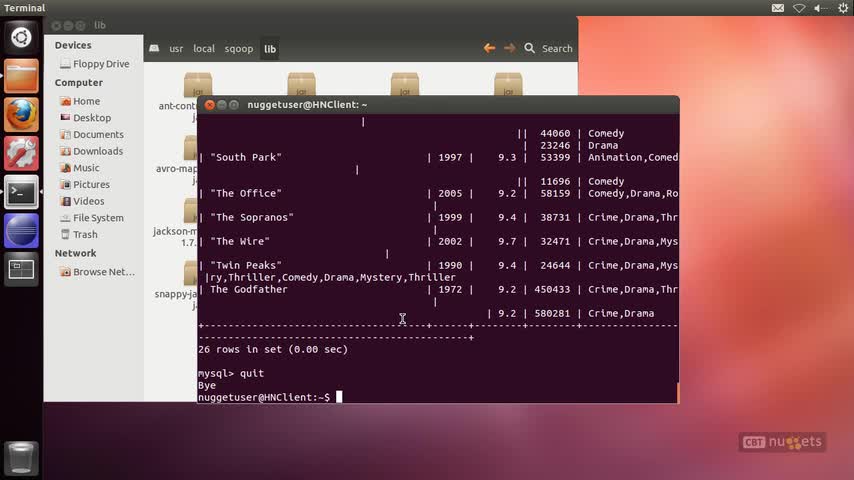This screenshot has height=480, width=854.
Task: Open the mail envelope indicator in the top panel
Action: 778,8
